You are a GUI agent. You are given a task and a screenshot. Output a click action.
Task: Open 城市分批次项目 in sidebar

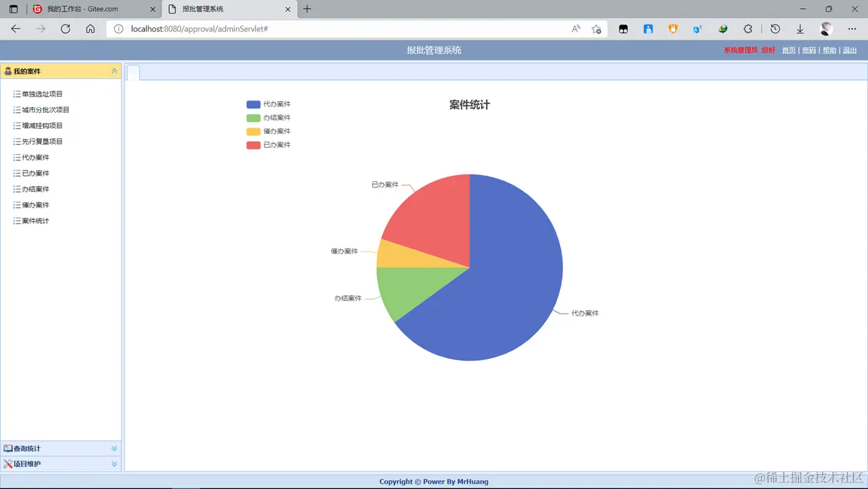coord(46,110)
